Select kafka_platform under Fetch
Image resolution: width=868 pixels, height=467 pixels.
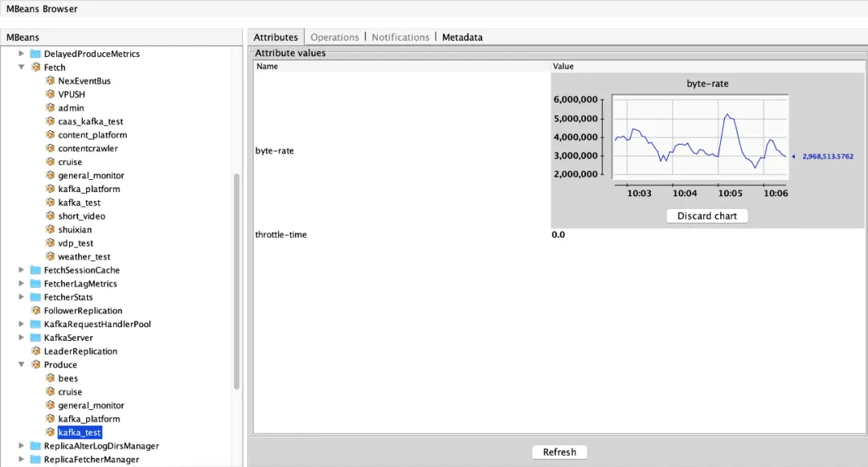click(89, 189)
